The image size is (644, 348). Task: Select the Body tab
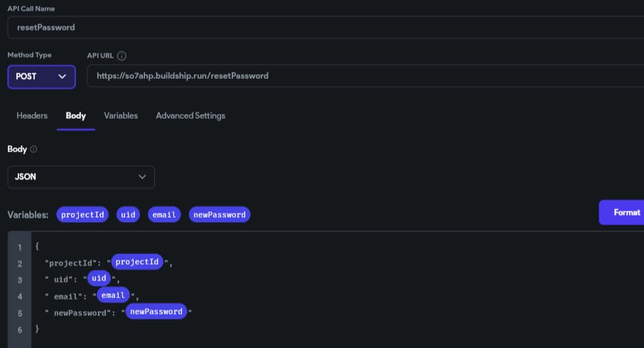pyautogui.click(x=75, y=115)
